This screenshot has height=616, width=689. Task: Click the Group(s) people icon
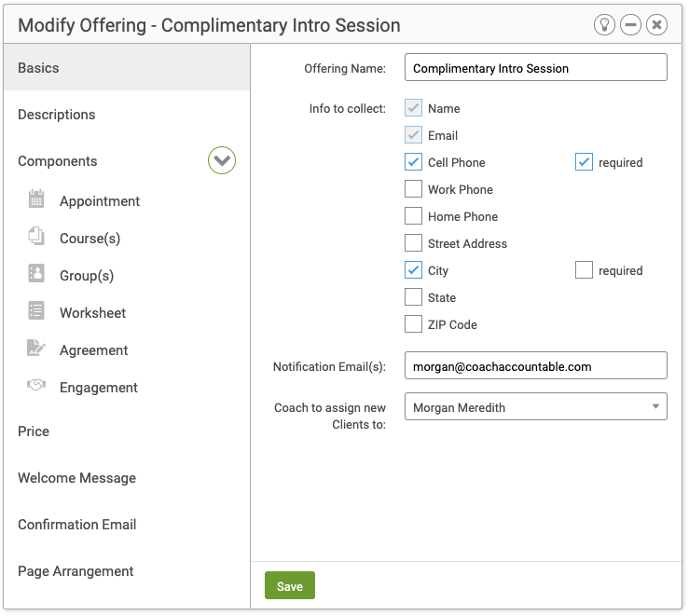tap(36, 273)
